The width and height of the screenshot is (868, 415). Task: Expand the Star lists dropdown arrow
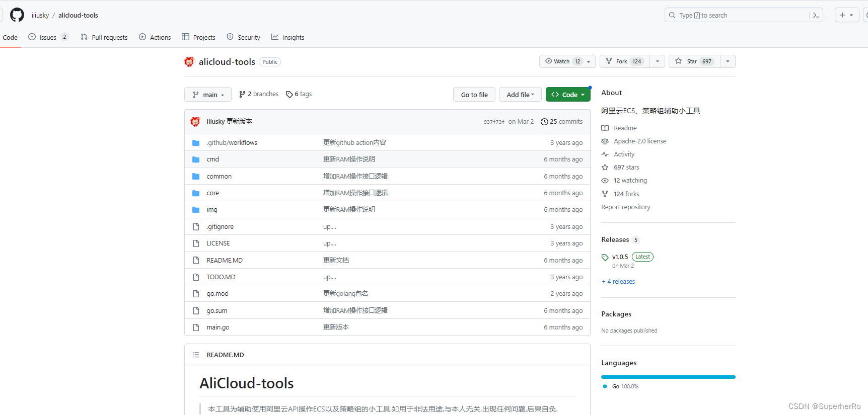(x=728, y=61)
